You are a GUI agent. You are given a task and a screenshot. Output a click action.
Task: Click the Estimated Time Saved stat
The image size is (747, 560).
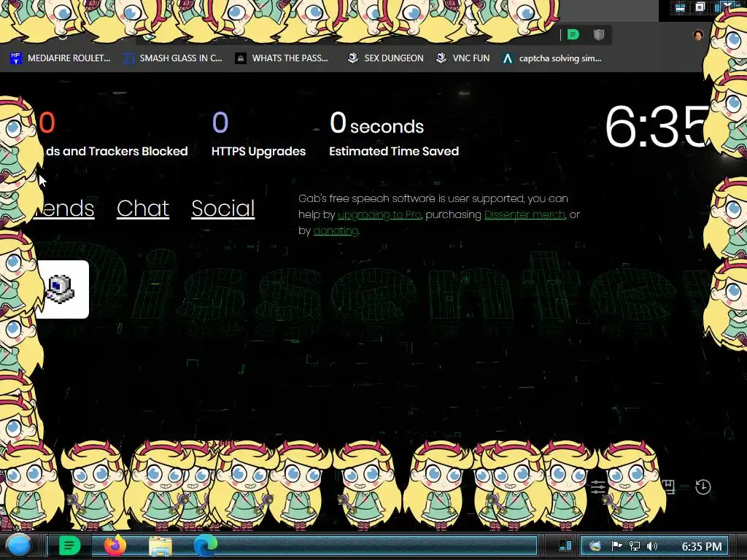point(394,134)
